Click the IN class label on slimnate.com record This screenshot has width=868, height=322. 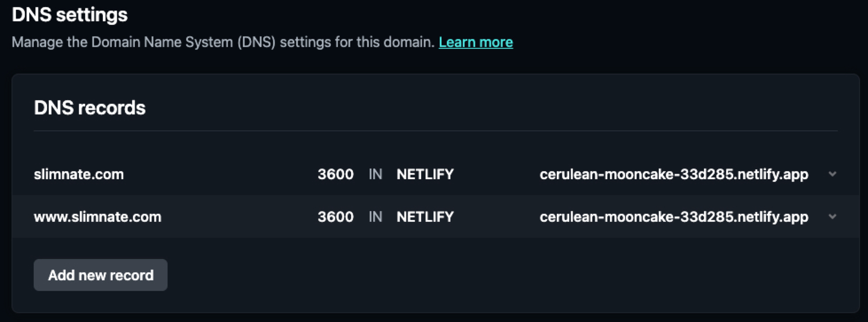coord(376,174)
